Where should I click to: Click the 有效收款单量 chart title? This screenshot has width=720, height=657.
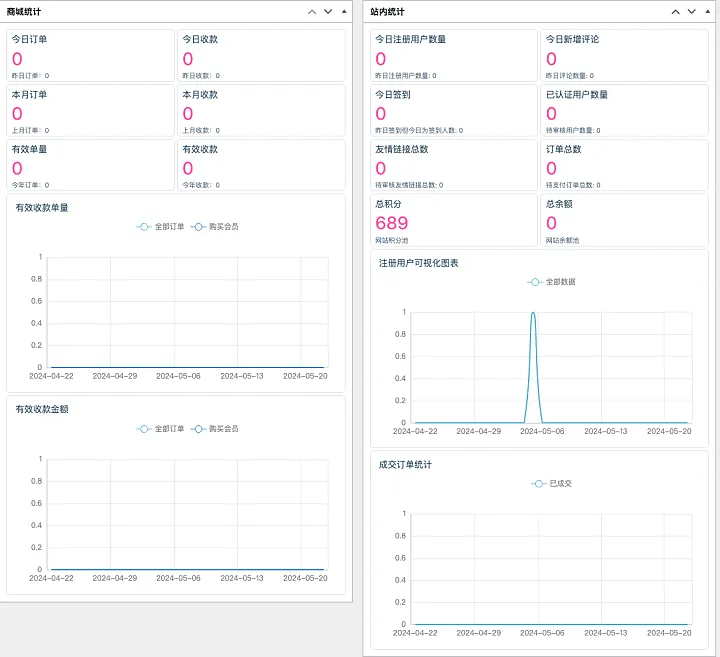click(x=42, y=208)
